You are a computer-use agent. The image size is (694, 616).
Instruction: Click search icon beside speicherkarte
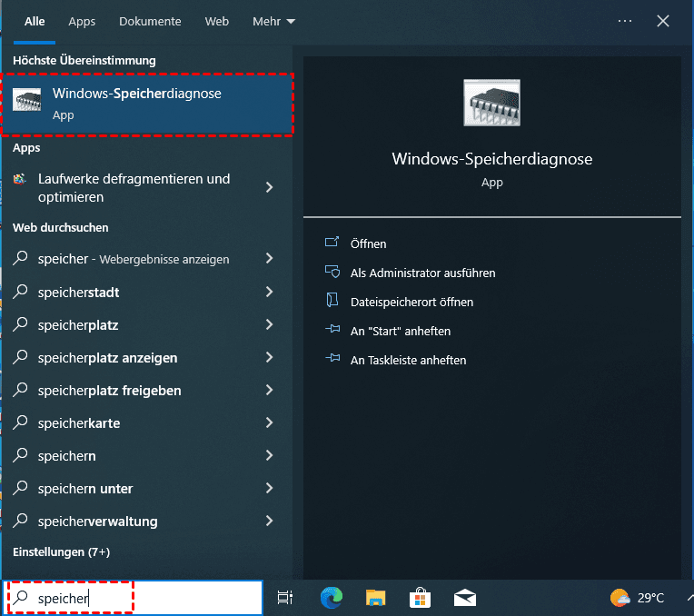(x=20, y=422)
